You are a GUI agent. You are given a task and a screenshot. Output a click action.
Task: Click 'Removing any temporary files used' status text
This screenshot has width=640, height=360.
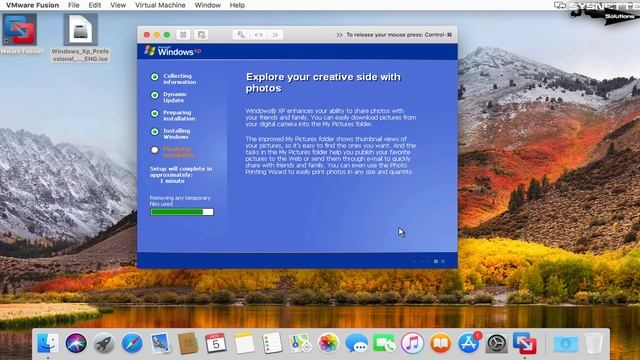[x=180, y=201]
